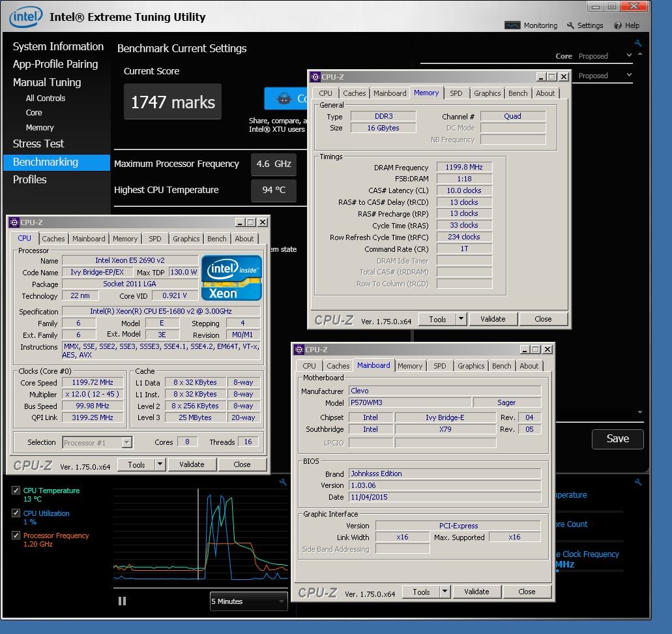Pause the monitoring graph
672x634 pixels.
(x=122, y=601)
